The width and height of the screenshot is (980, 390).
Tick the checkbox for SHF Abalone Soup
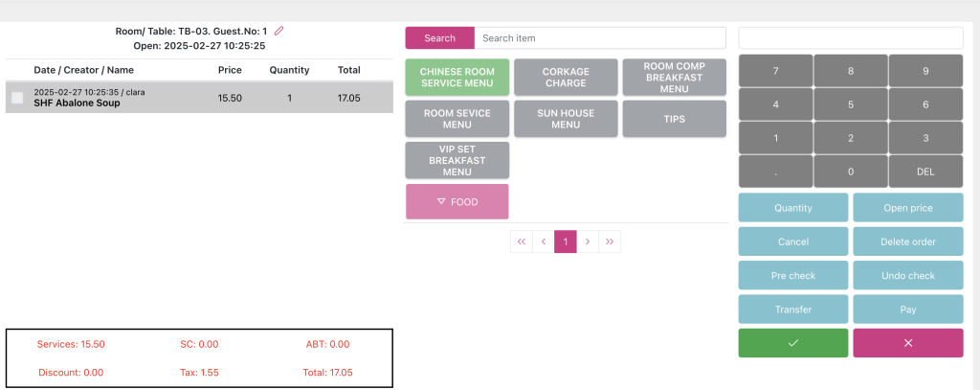[17, 98]
